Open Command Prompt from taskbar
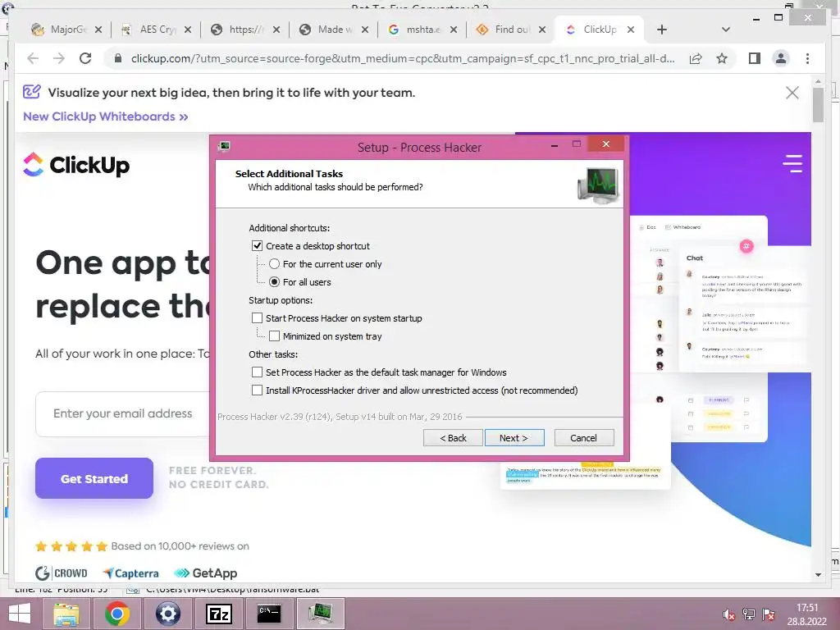Image resolution: width=840 pixels, height=630 pixels. (x=269, y=614)
